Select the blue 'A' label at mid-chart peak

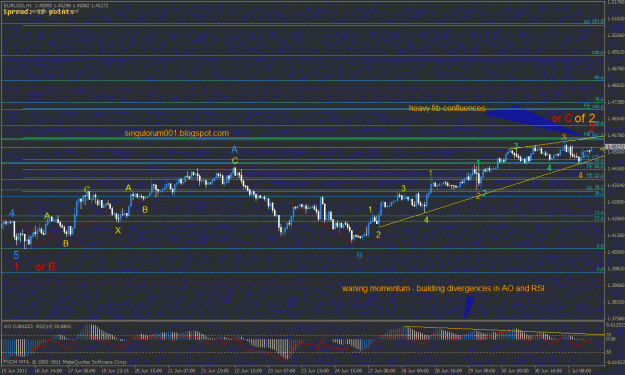234,150
